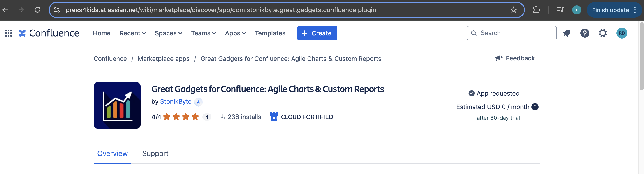Go to Home in navigation
Image resolution: width=644 pixels, height=174 pixels.
point(102,33)
